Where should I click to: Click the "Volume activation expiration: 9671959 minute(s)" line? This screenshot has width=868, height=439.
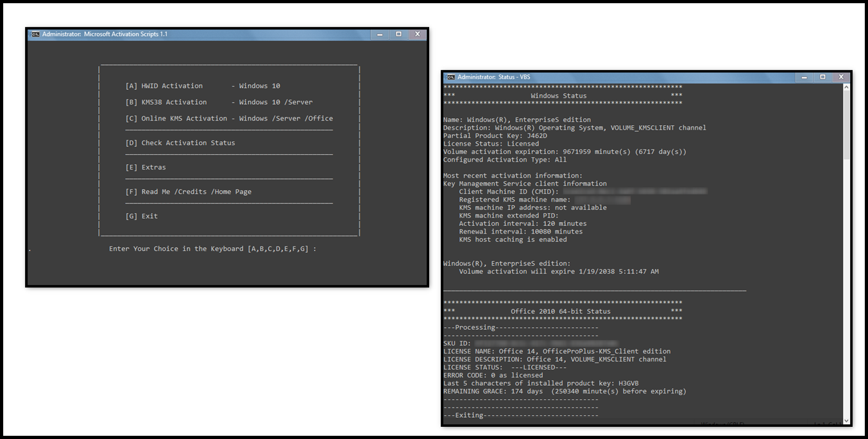pos(565,151)
